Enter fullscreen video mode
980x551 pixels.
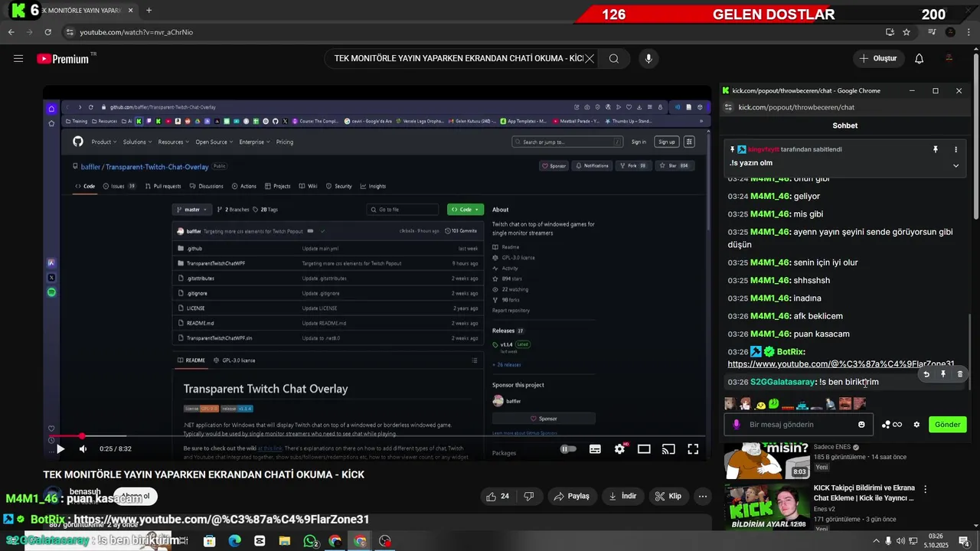(x=693, y=449)
